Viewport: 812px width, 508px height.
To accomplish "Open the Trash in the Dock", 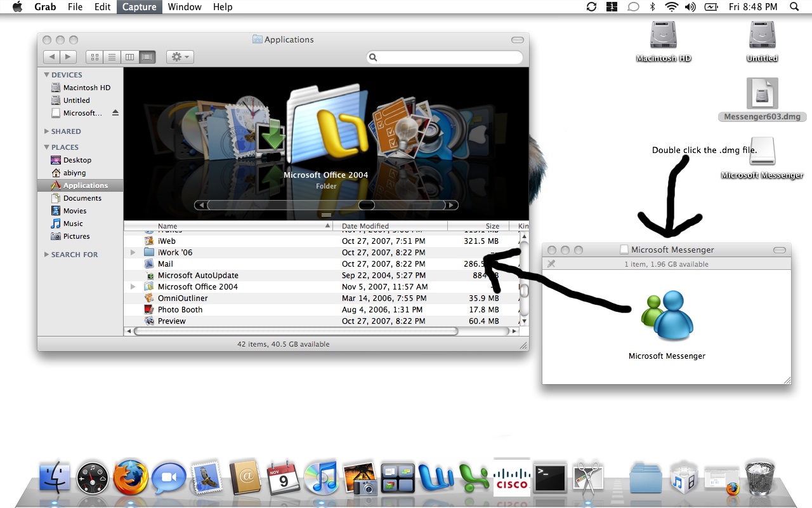I will tap(759, 478).
